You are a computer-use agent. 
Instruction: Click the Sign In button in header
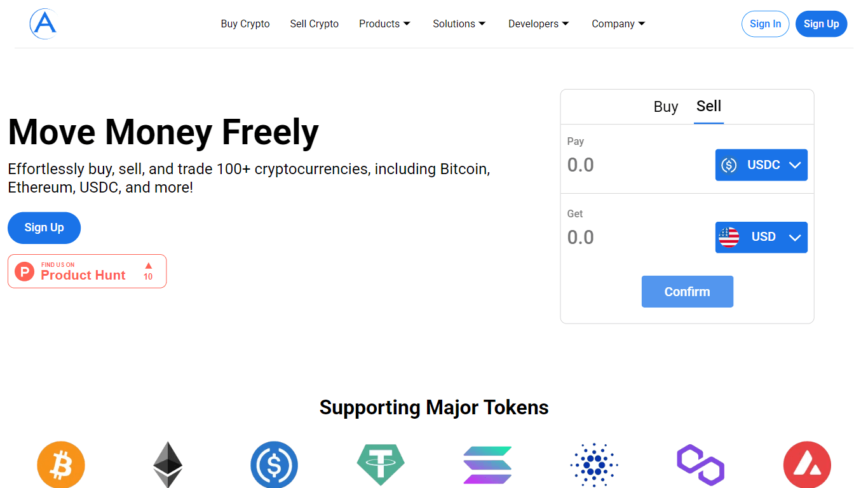tap(765, 24)
